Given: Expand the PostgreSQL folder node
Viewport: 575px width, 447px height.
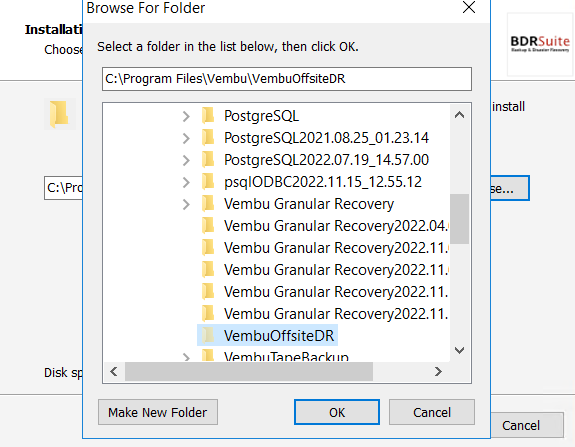Looking at the screenshot, I should click(186, 116).
